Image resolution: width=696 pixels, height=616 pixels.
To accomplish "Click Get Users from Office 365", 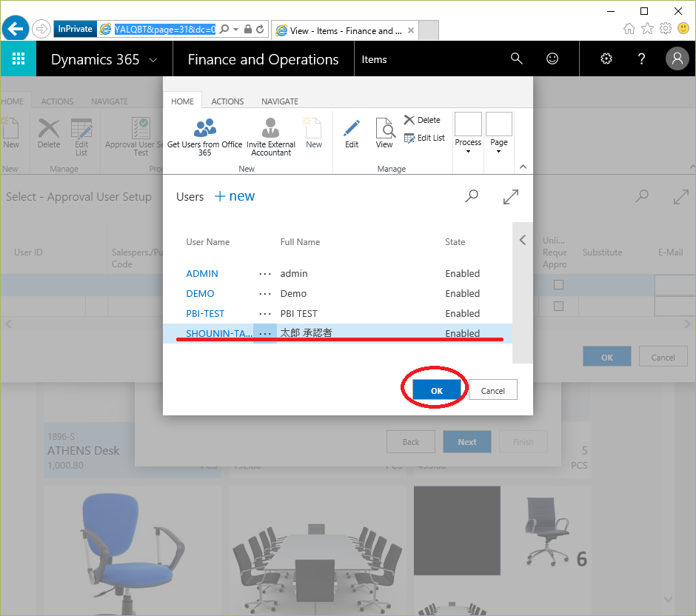I will click(204, 137).
